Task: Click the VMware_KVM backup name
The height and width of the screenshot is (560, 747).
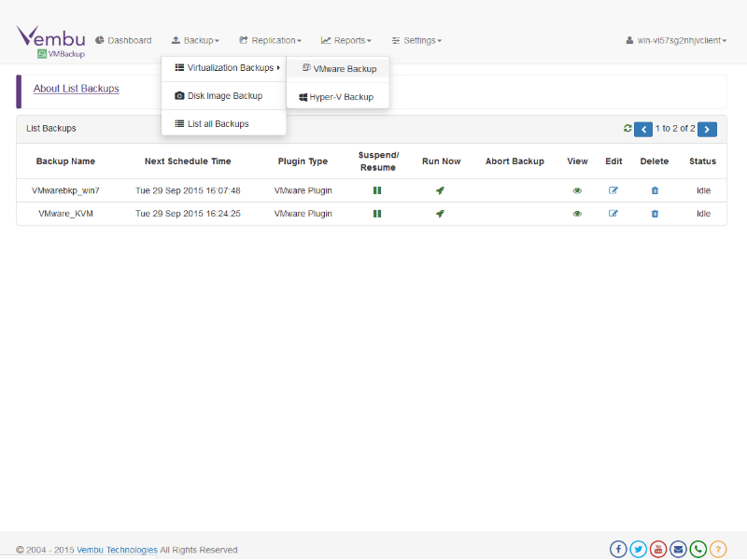Action: tap(65, 214)
